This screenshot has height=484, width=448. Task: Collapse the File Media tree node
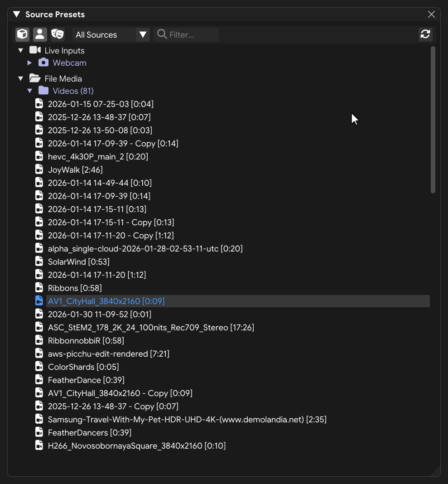(21, 78)
